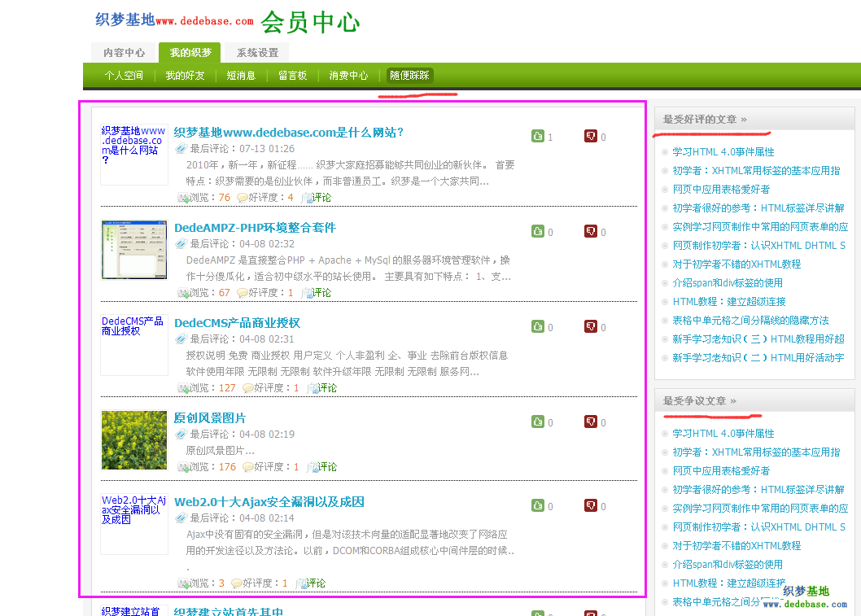Screen dimensions: 861x616
Task: Click the yellow flower field thumbnail
Action: (x=134, y=440)
